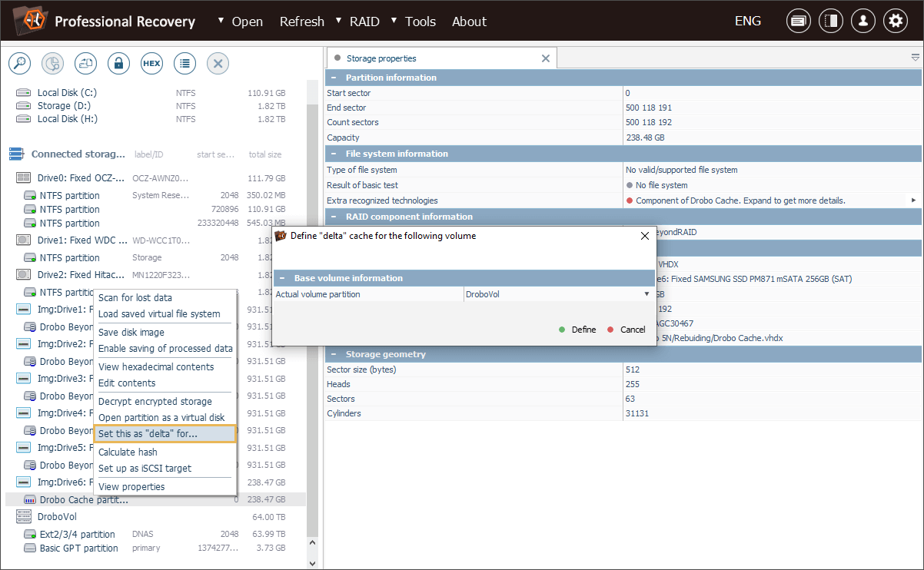This screenshot has width=924, height=570.
Task: Click the Define button in the dialog
Action: point(577,330)
